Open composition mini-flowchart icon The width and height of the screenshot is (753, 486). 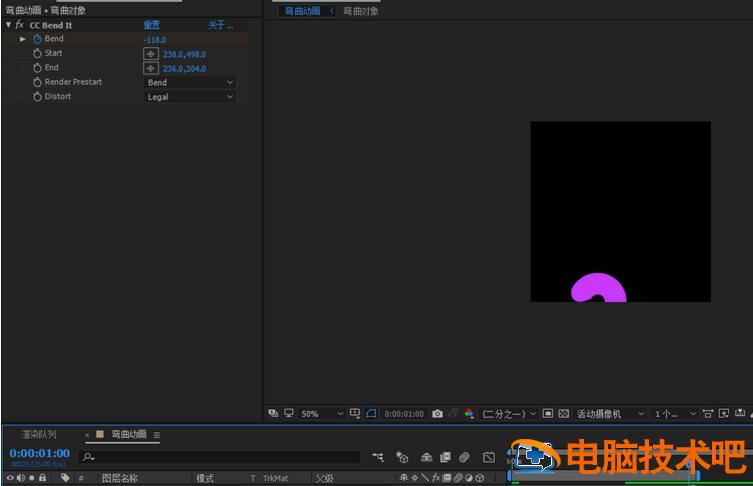coord(378,457)
